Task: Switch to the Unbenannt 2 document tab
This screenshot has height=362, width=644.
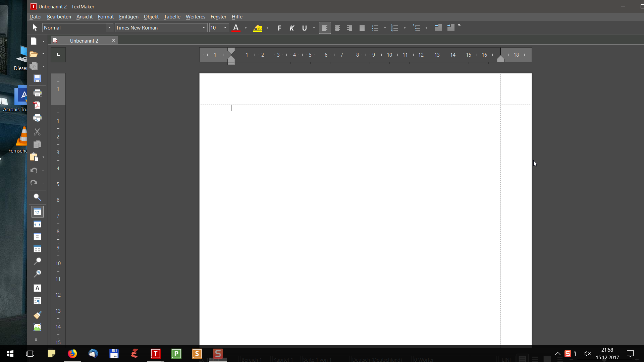Action: click(x=84, y=41)
